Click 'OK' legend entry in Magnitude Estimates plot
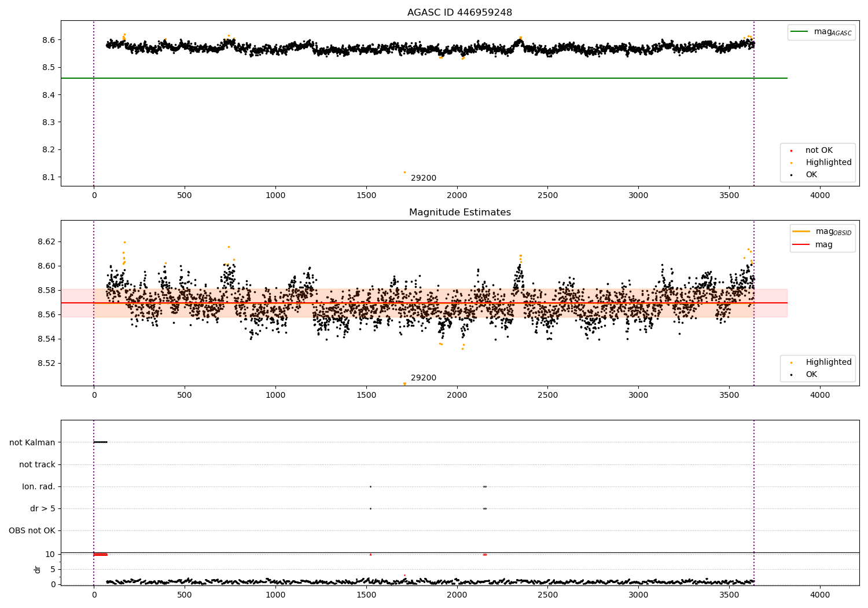This screenshot has height=608, width=868. point(811,375)
